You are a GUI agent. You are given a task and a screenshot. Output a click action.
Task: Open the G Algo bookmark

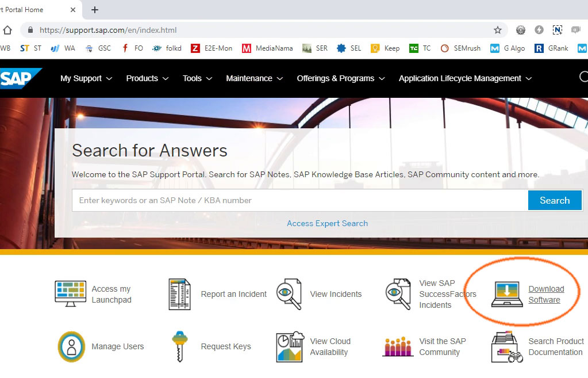click(508, 48)
